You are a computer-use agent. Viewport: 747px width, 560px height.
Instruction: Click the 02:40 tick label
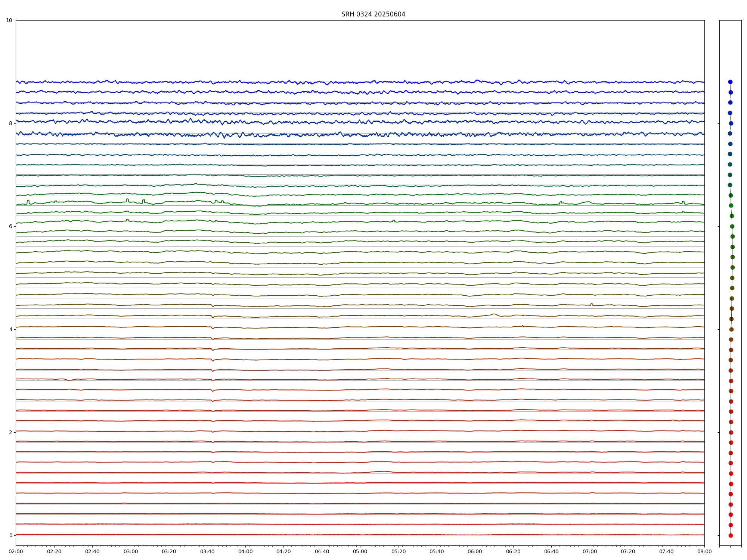[92, 551]
